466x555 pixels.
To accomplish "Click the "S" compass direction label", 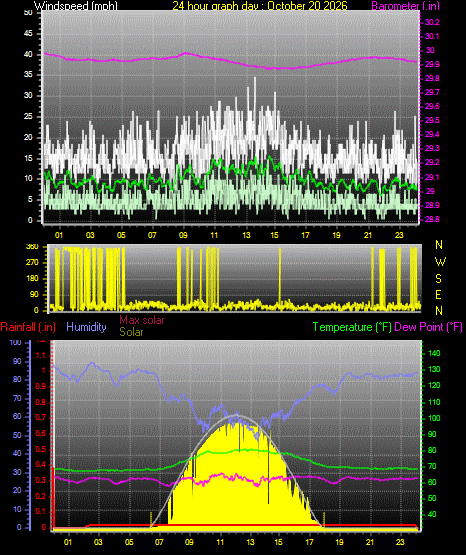I will click(438, 279).
